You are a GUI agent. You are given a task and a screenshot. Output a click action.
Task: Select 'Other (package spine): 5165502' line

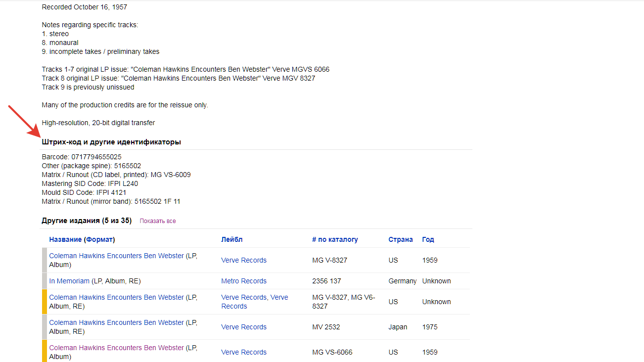92,166
